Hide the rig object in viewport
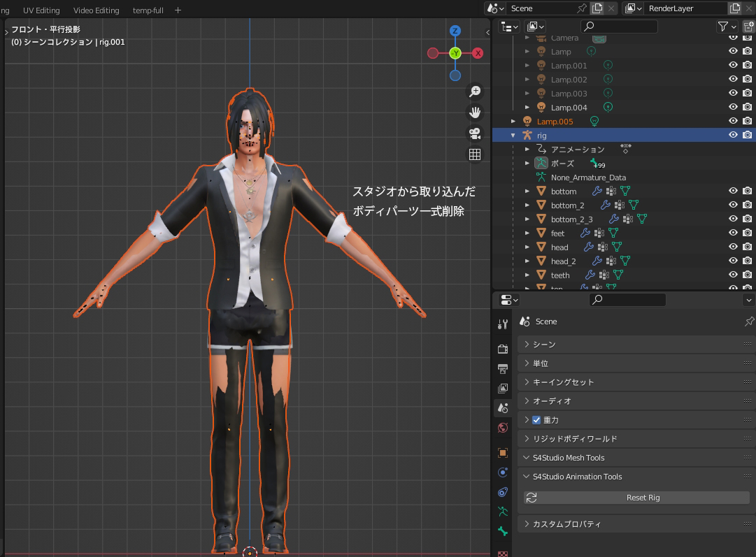Screen dimensions: 756x557 (733, 135)
